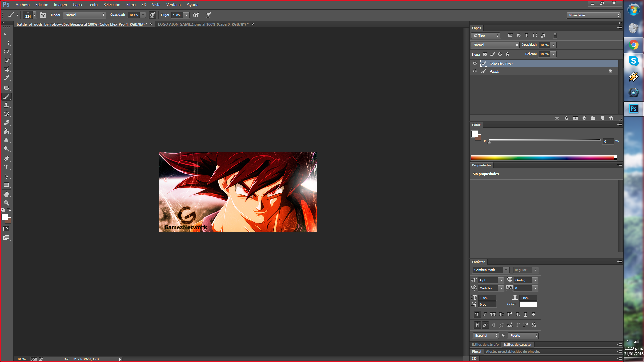This screenshot has height=362, width=644.
Task: Select the Eraser tool
Action: [6, 123]
